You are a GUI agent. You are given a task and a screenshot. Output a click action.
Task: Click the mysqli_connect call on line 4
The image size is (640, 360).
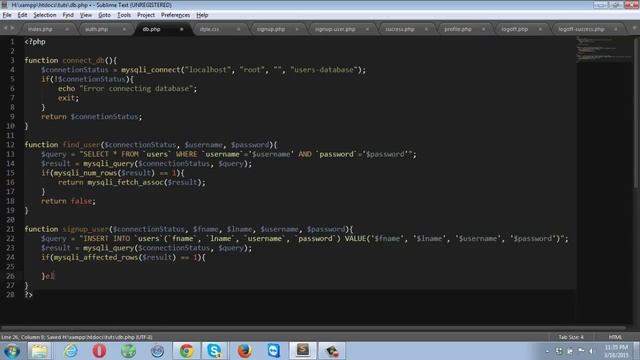pyautogui.click(x=151, y=70)
